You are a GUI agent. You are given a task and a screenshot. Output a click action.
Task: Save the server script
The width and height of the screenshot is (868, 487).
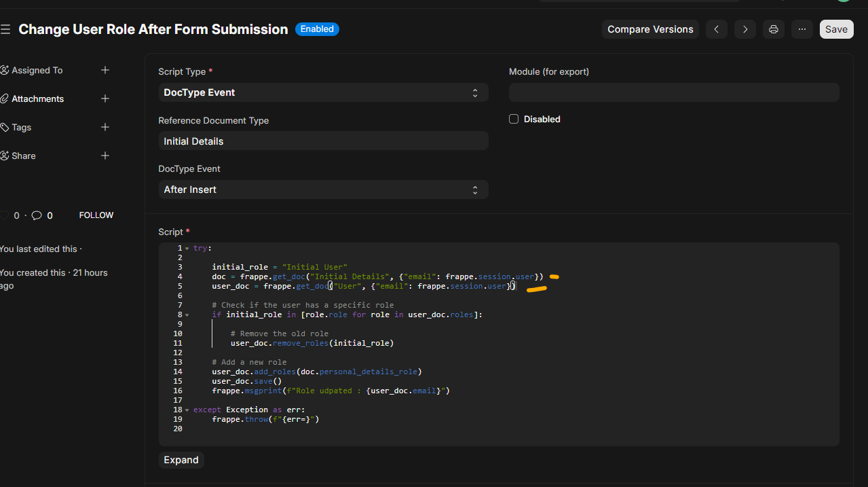point(836,29)
